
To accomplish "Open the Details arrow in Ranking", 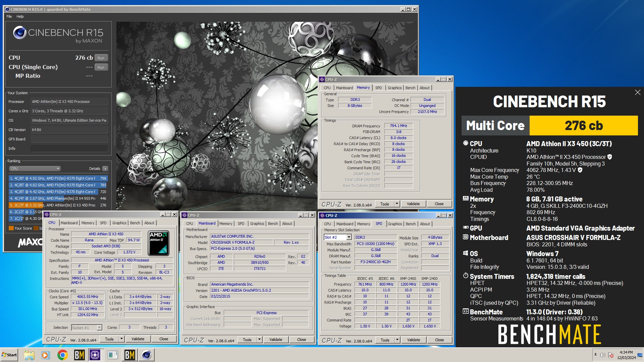I will pyautogui.click(x=105, y=169).
